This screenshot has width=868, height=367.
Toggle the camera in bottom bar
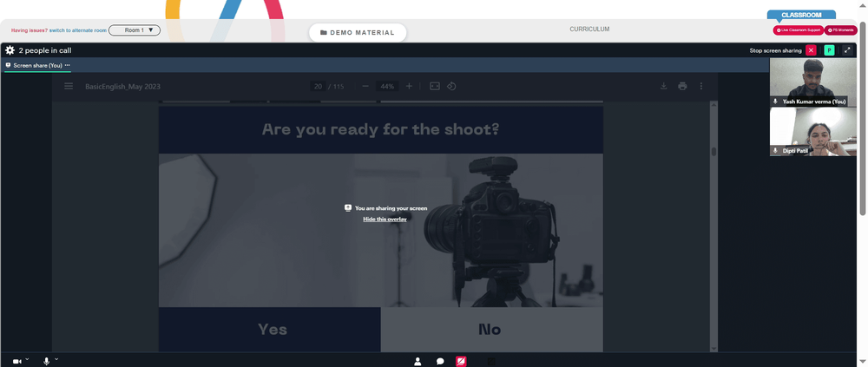point(17,362)
